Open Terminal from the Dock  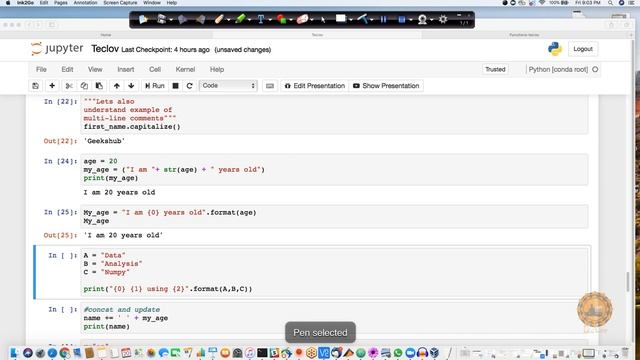tap(262, 353)
